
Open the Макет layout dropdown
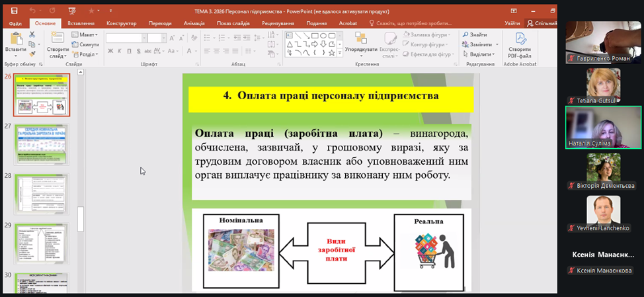(x=85, y=35)
